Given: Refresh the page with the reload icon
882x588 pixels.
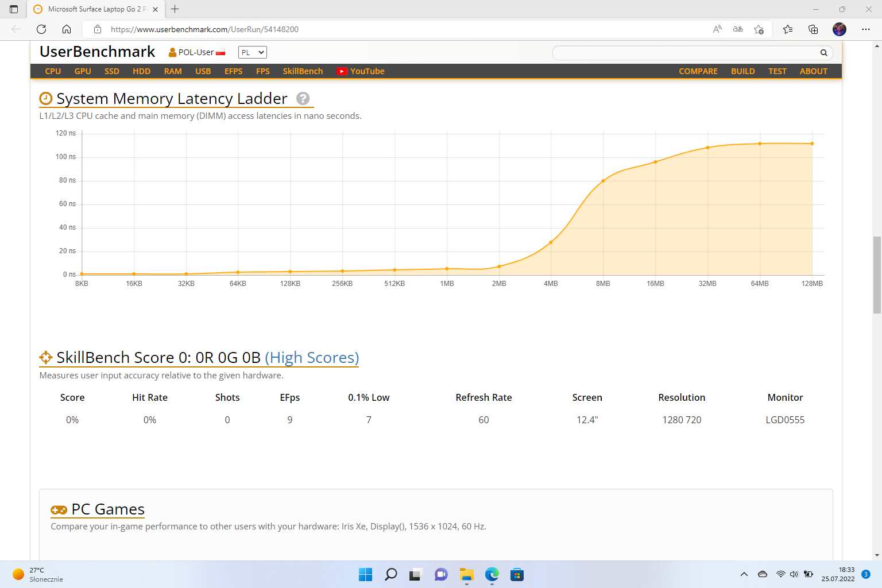Looking at the screenshot, I should (41, 29).
